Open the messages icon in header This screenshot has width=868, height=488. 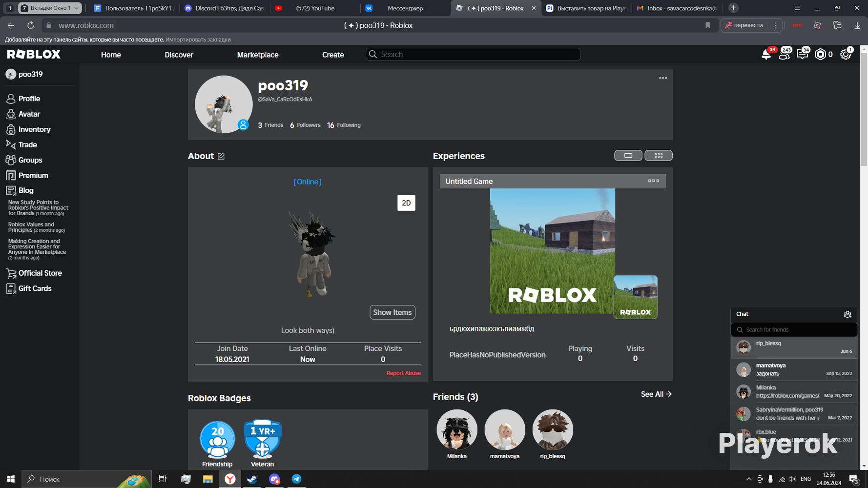pyautogui.click(x=802, y=54)
